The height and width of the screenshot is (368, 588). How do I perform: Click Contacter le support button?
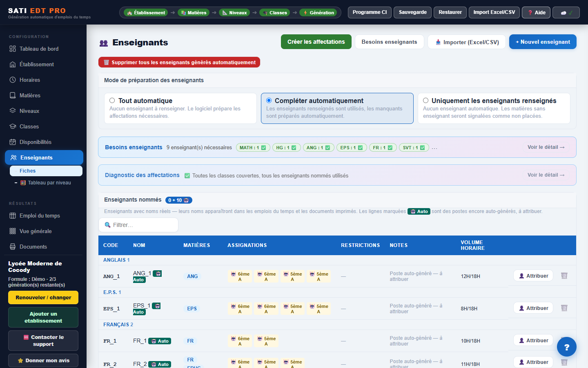(x=43, y=341)
